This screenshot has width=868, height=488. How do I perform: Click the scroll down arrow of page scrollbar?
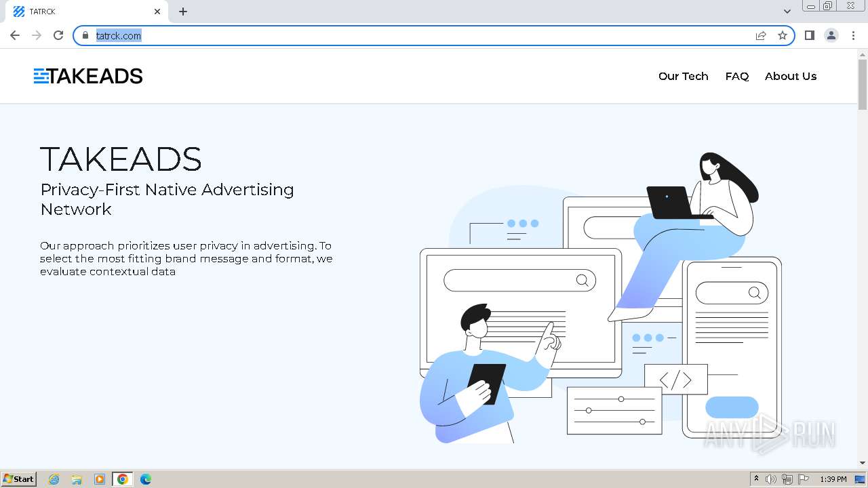tap(863, 463)
